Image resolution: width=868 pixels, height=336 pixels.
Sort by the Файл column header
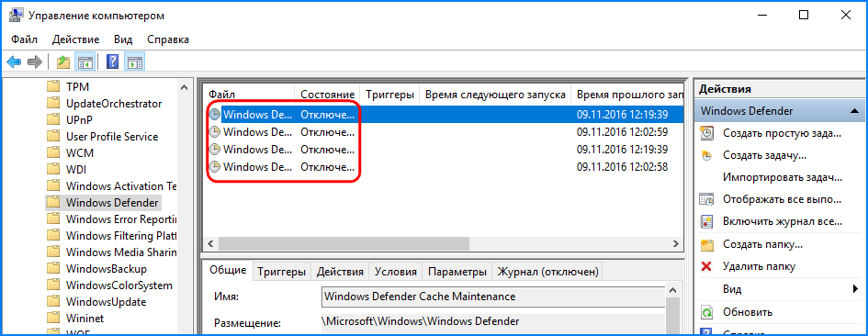(249, 95)
